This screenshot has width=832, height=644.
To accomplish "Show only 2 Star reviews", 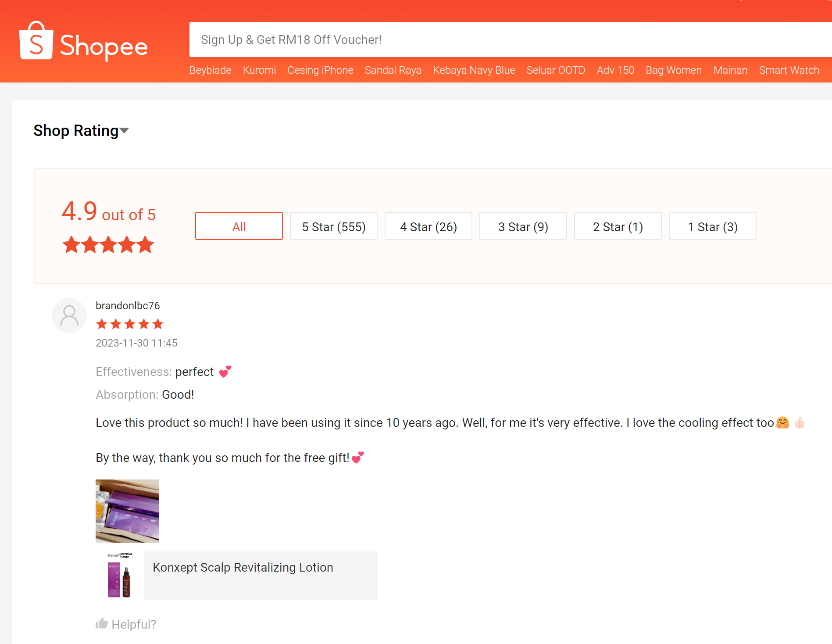I will [x=618, y=226].
